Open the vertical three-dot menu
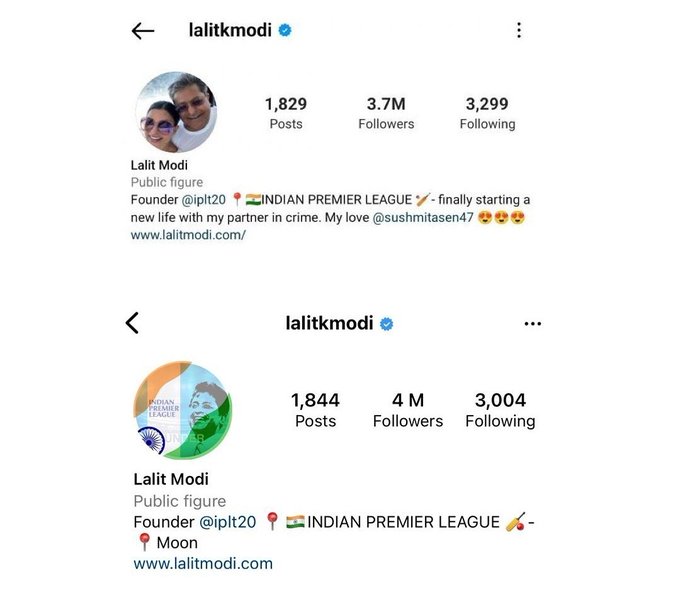Viewport: 680px width, 614px height. click(519, 30)
